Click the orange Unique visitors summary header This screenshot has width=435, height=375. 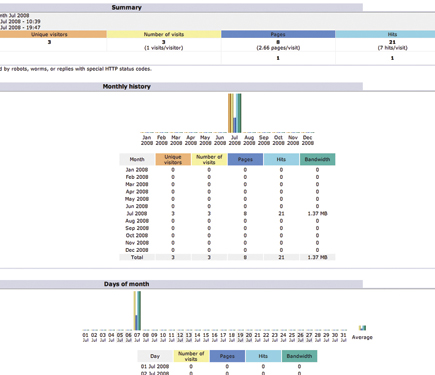coord(49,34)
